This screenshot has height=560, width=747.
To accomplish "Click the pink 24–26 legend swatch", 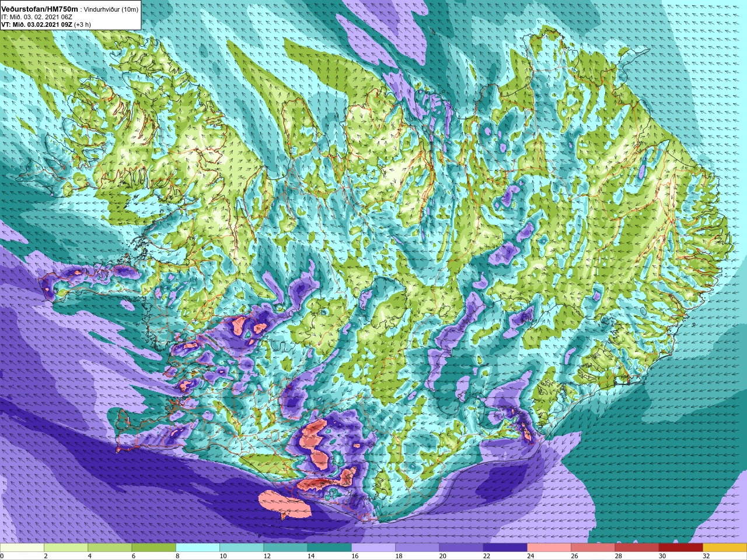I will [x=549, y=548].
